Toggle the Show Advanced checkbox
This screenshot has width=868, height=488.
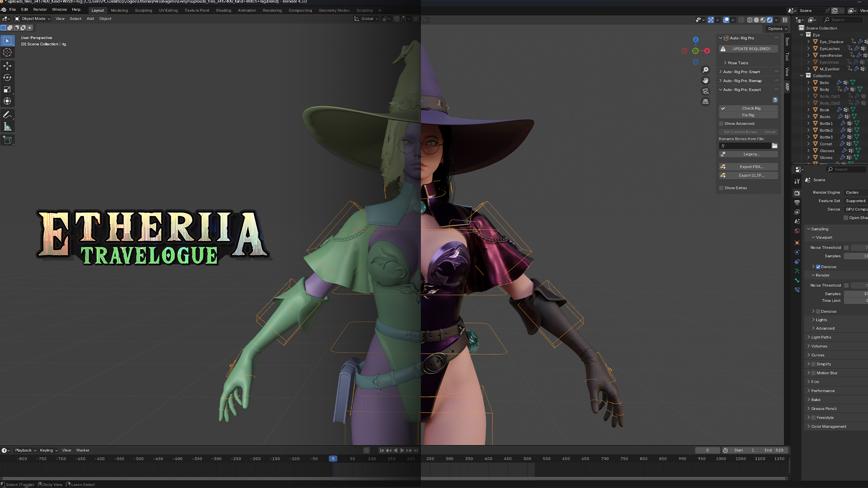tap(722, 124)
